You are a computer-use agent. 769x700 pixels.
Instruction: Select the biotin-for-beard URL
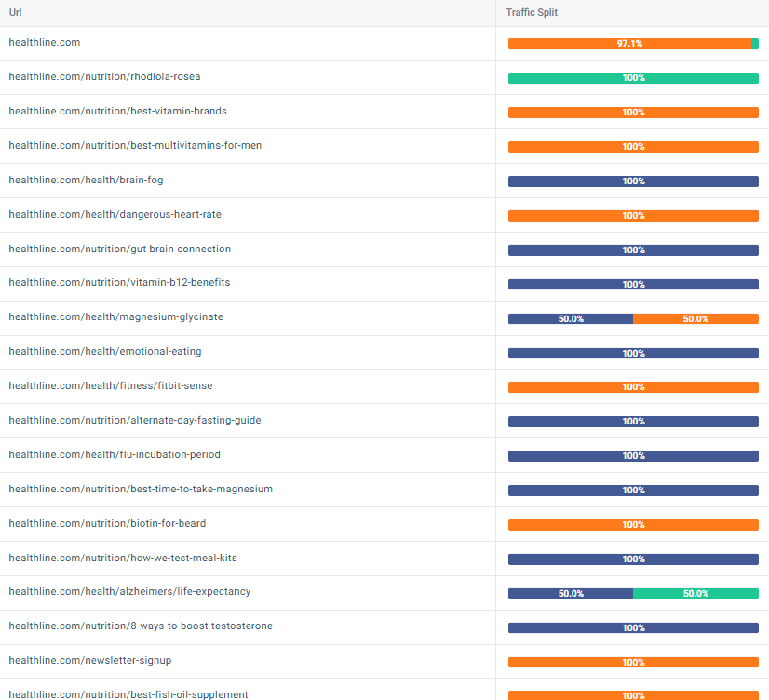coord(107,523)
